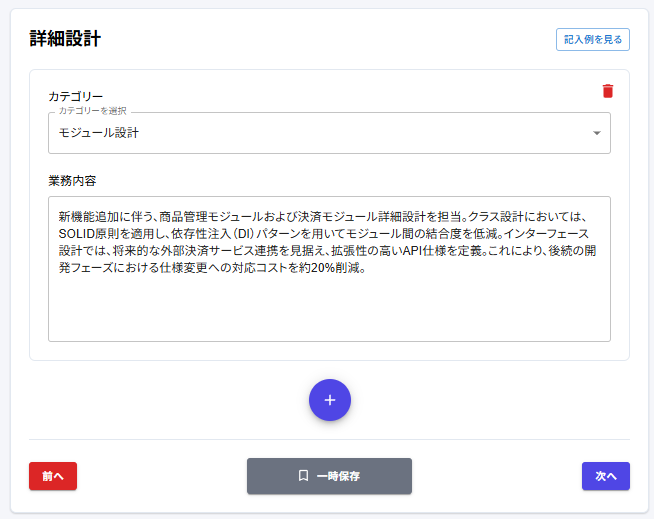Save temporarily with 一時保存 button

tap(329, 476)
